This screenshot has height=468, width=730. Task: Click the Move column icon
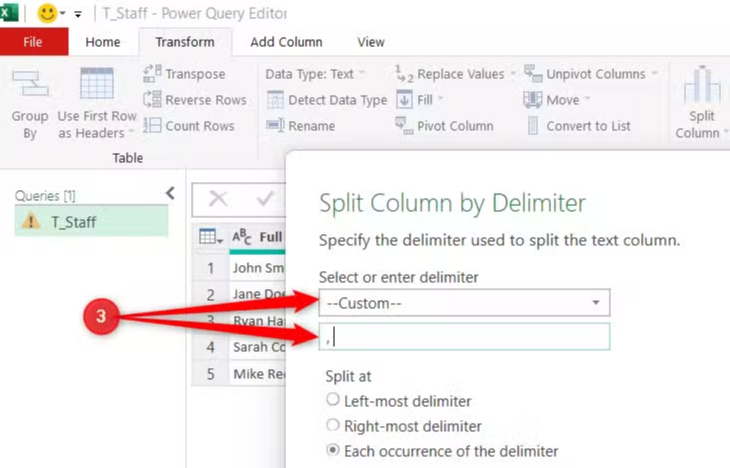point(533,100)
